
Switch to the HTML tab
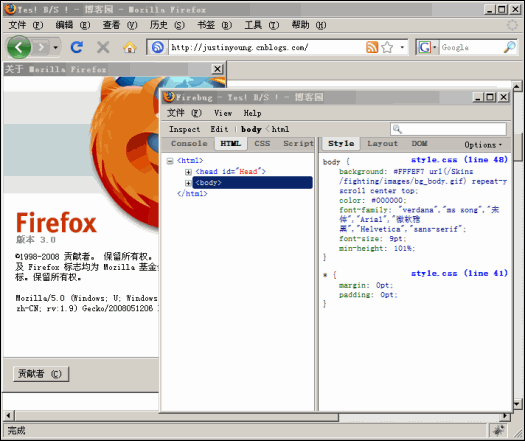[231, 144]
